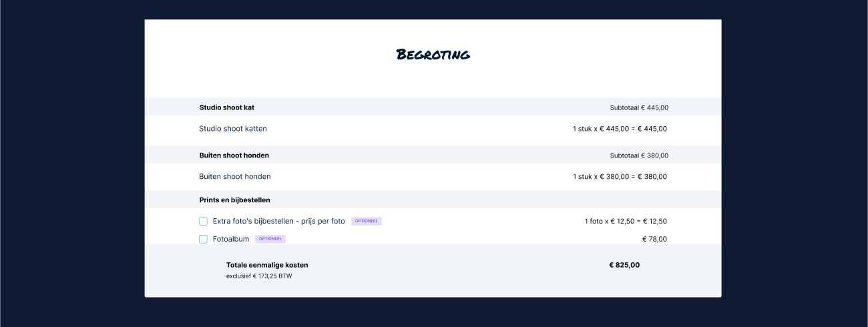The height and width of the screenshot is (327, 868).
Task: Click the 1 stuk x € 380,00 price calculation
Action: (x=620, y=177)
